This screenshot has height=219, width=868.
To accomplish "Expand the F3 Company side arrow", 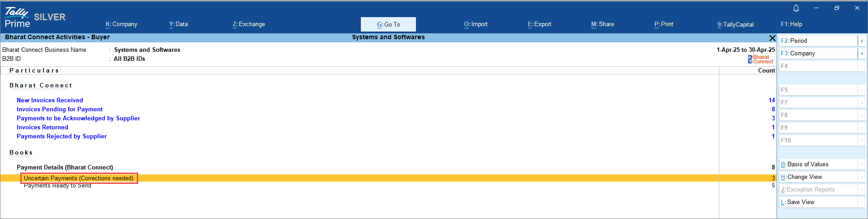I will (x=862, y=54).
